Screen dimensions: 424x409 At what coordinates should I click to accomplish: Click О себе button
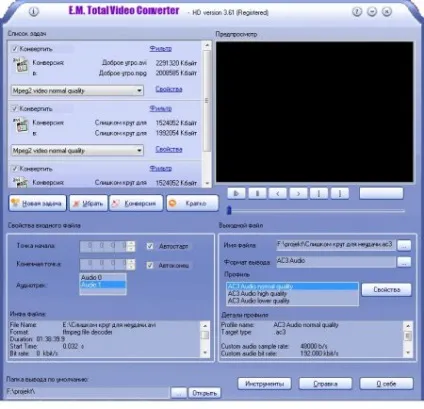386,384
